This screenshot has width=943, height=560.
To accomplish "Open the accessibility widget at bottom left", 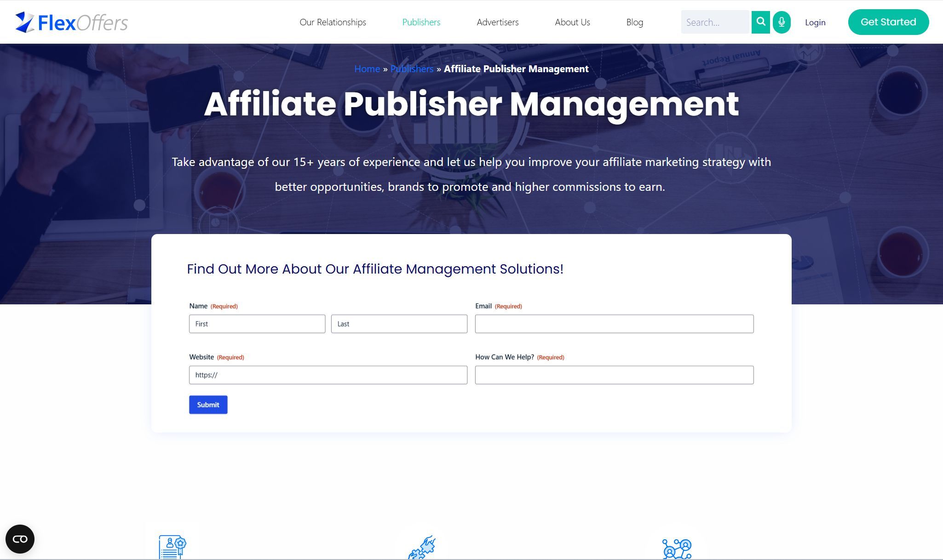I will pyautogui.click(x=20, y=539).
